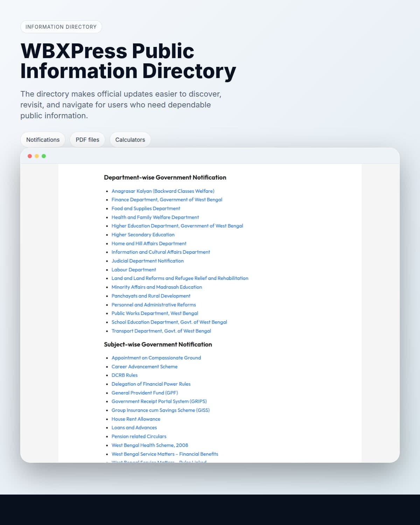Open West Bengal Health Scheme, 2008

point(149,445)
